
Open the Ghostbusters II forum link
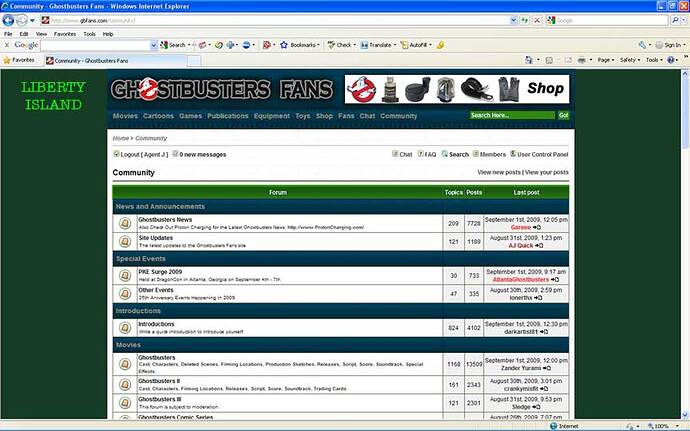159,381
